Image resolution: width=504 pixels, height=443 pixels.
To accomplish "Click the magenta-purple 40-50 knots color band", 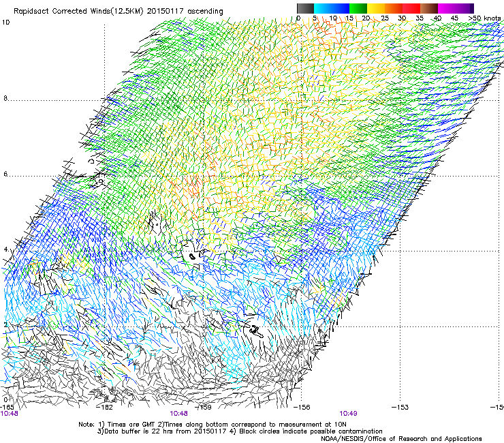I will [456, 8].
